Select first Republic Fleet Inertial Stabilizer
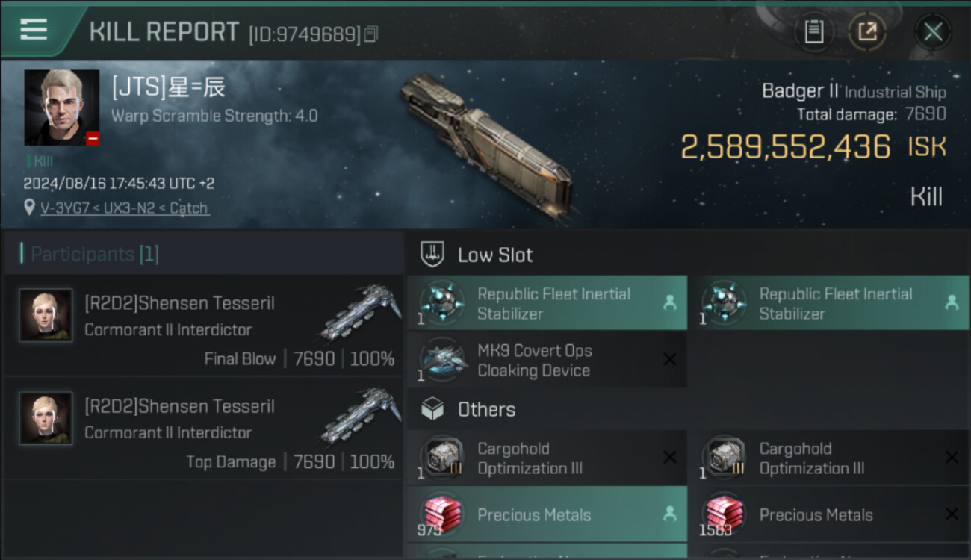 [547, 303]
